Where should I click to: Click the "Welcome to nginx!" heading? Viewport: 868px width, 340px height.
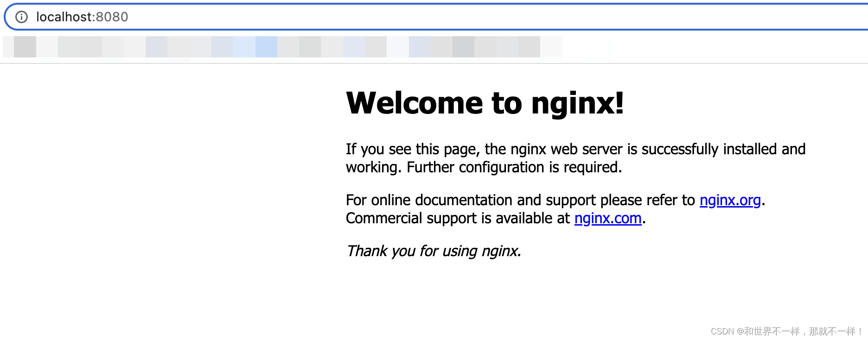485,103
